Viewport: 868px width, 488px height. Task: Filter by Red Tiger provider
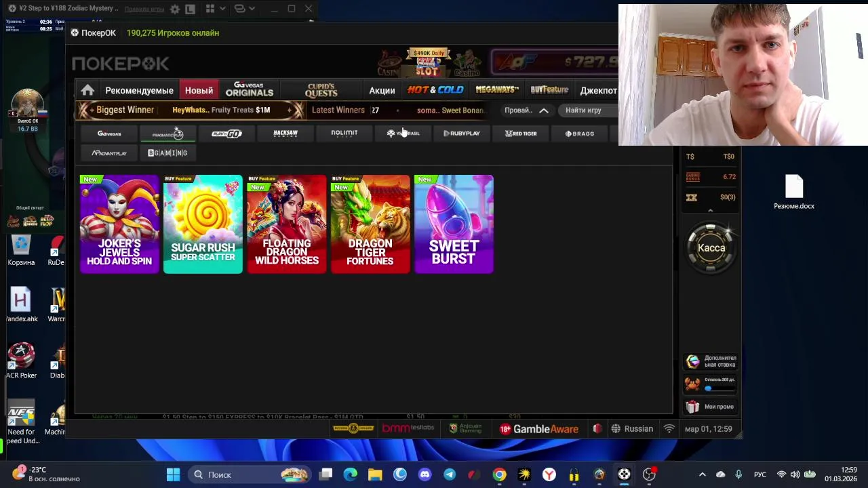click(521, 134)
